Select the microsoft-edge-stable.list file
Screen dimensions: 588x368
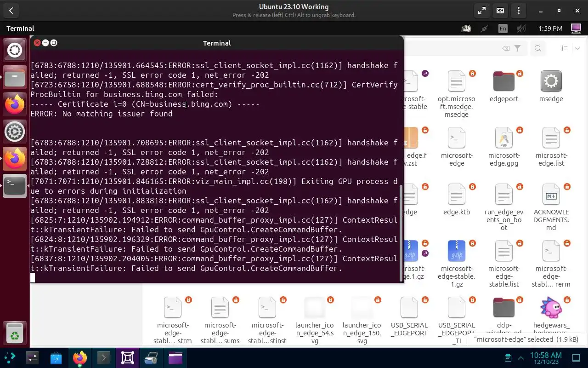[504, 251]
